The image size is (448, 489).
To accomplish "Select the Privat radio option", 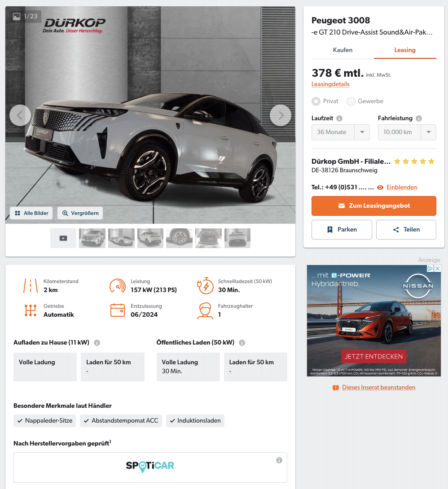I will pos(316,101).
